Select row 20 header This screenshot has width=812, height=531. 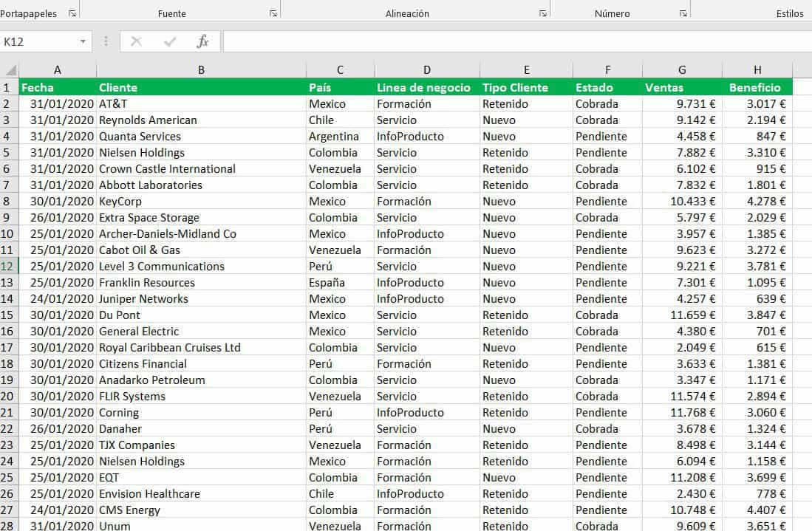click(x=9, y=396)
